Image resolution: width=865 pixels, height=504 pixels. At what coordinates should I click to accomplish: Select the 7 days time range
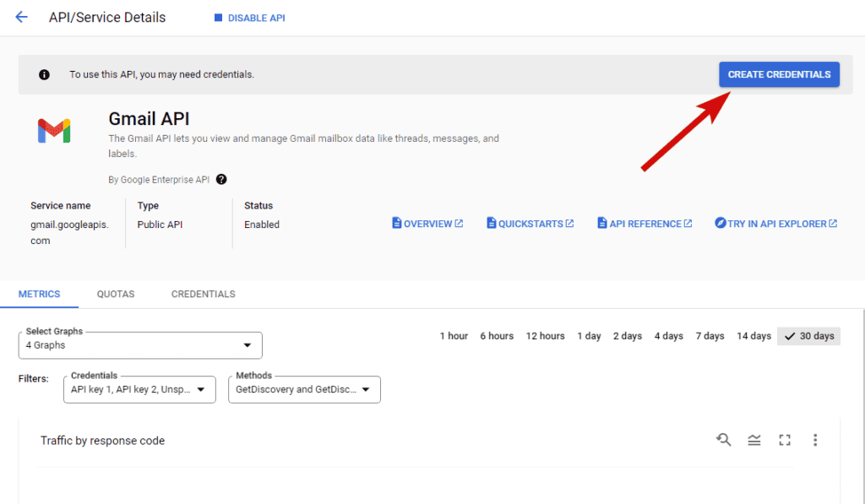[x=710, y=336]
